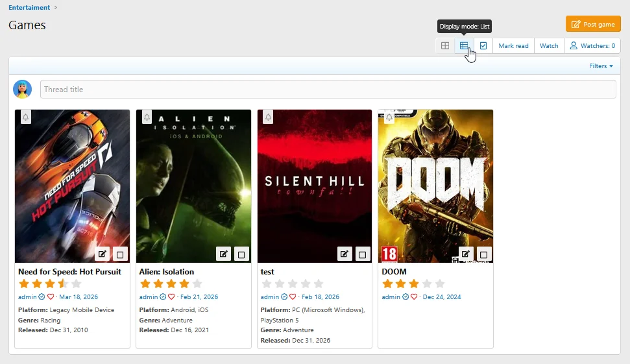Viewport: 630px width, 364px height.
Task: Click the Dec 24, 2024 date link
Action: pyautogui.click(x=442, y=297)
